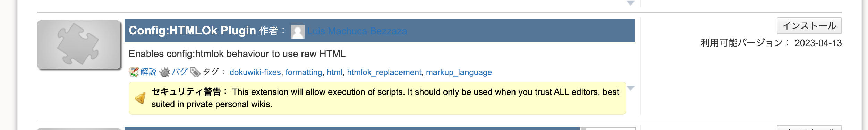Click the セキュリティ警告 warning message box
868x130 pixels.
[377, 98]
